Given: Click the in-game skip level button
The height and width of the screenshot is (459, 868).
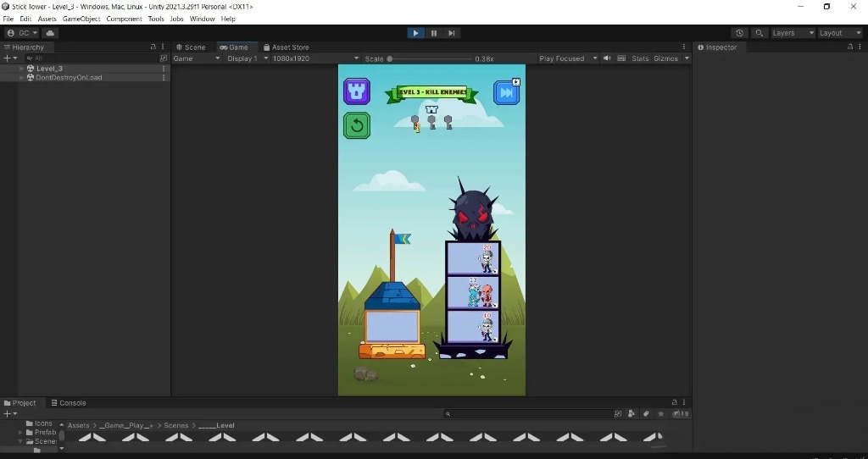Looking at the screenshot, I should tap(507, 92).
